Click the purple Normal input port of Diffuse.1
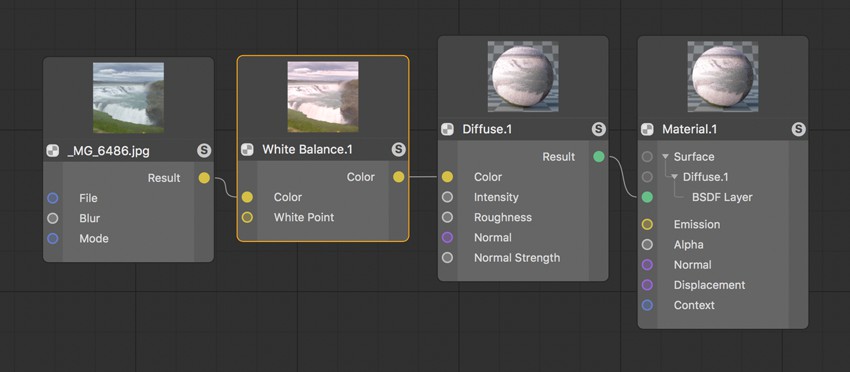 click(447, 238)
